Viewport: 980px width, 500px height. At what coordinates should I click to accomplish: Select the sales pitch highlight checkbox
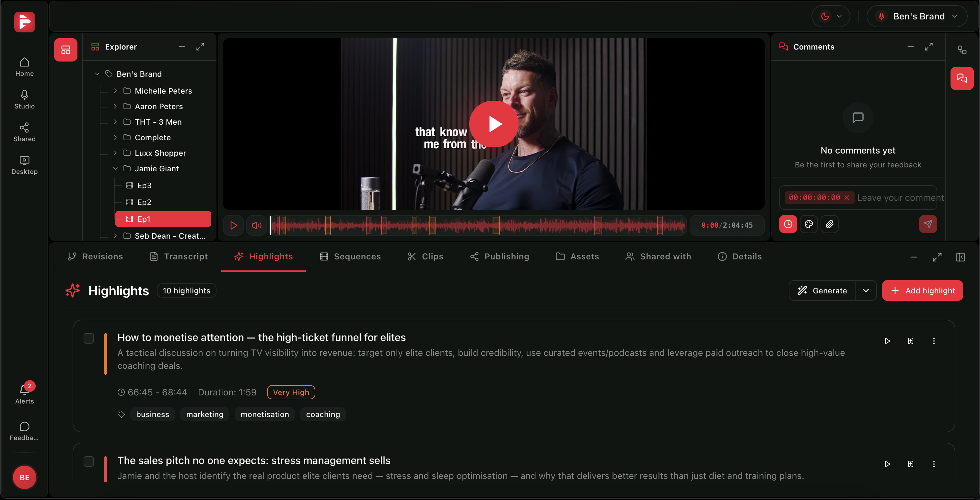89,461
